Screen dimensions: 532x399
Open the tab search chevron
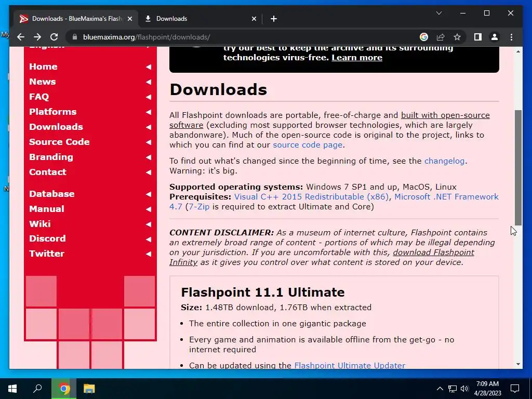pyautogui.click(x=438, y=13)
